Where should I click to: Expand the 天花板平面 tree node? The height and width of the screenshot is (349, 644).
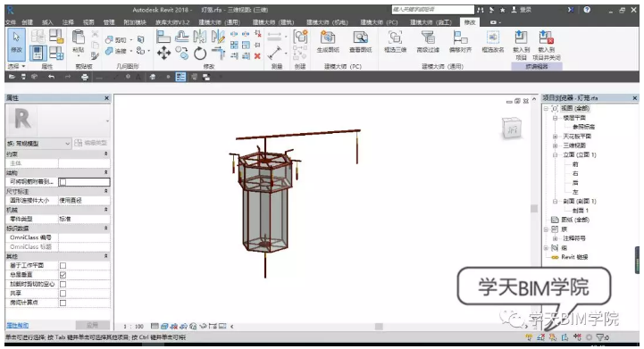555,137
